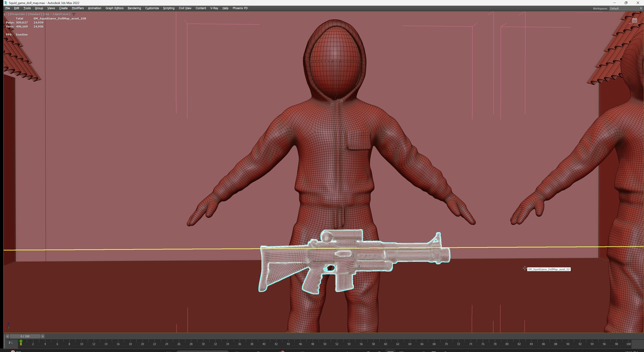This screenshot has height=352, width=644.
Task: Open the Create menu
Action: point(63,8)
